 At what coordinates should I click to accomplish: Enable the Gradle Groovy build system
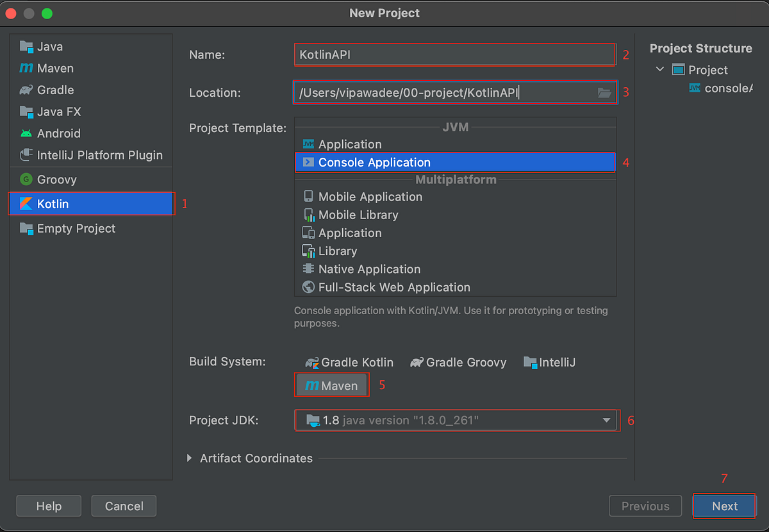tap(458, 362)
